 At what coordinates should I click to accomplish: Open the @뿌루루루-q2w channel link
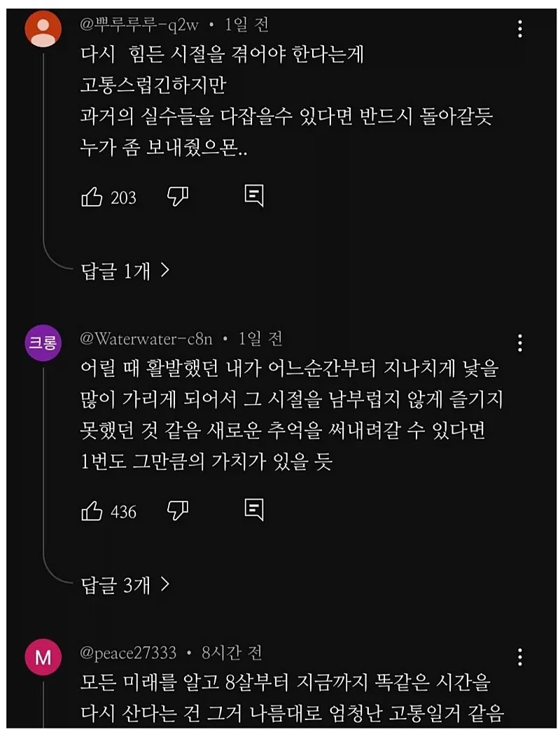139,25
